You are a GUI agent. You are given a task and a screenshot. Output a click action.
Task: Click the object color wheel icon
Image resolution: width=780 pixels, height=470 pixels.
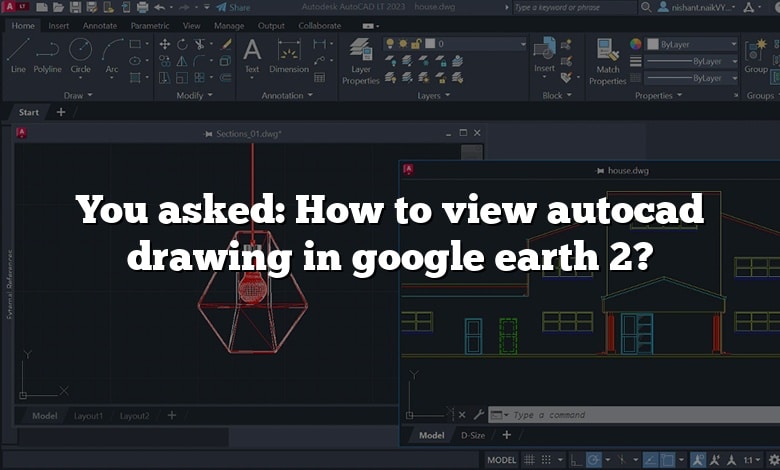click(x=635, y=44)
